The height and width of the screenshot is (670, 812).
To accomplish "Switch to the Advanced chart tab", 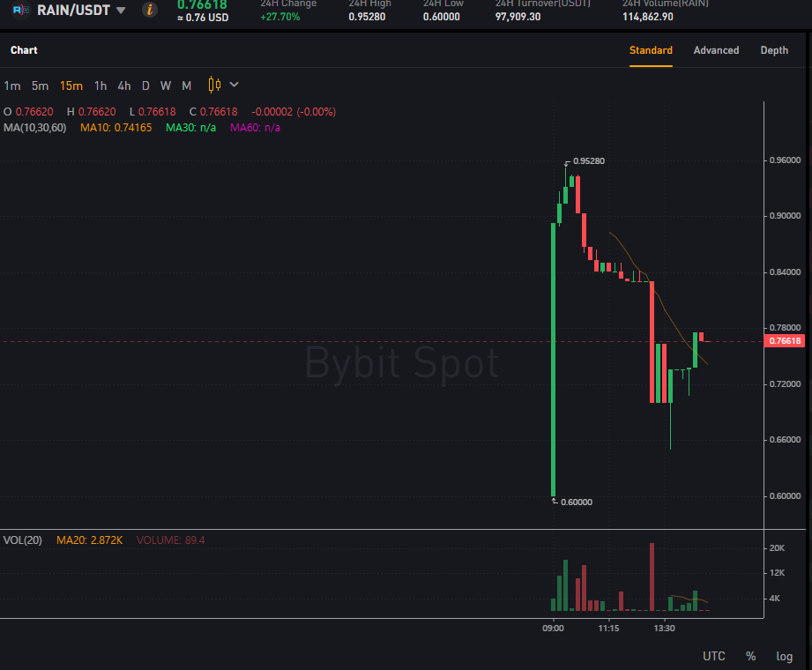I will coord(716,50).
